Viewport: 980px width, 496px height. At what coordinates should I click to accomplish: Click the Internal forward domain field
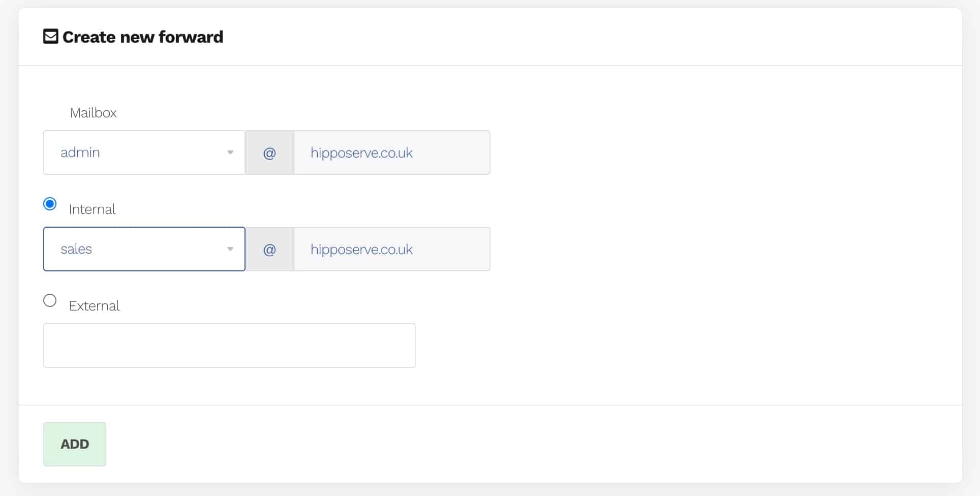[391, 249]
